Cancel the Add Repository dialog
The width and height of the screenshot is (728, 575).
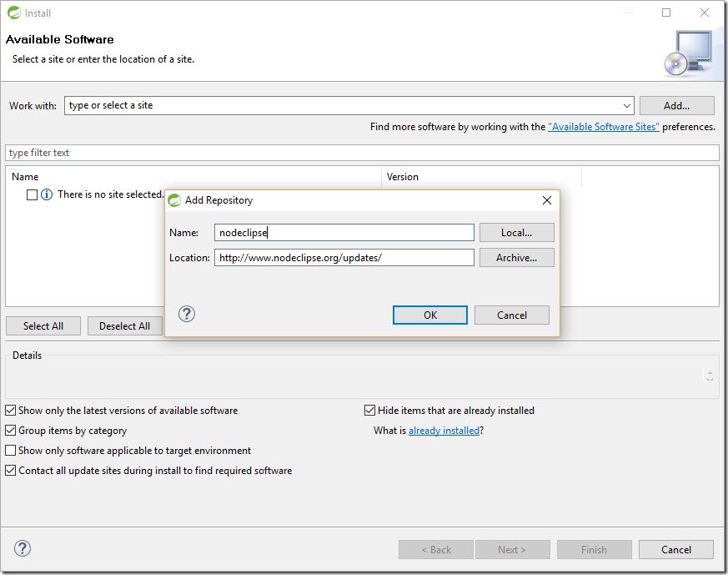click(512, 315)
